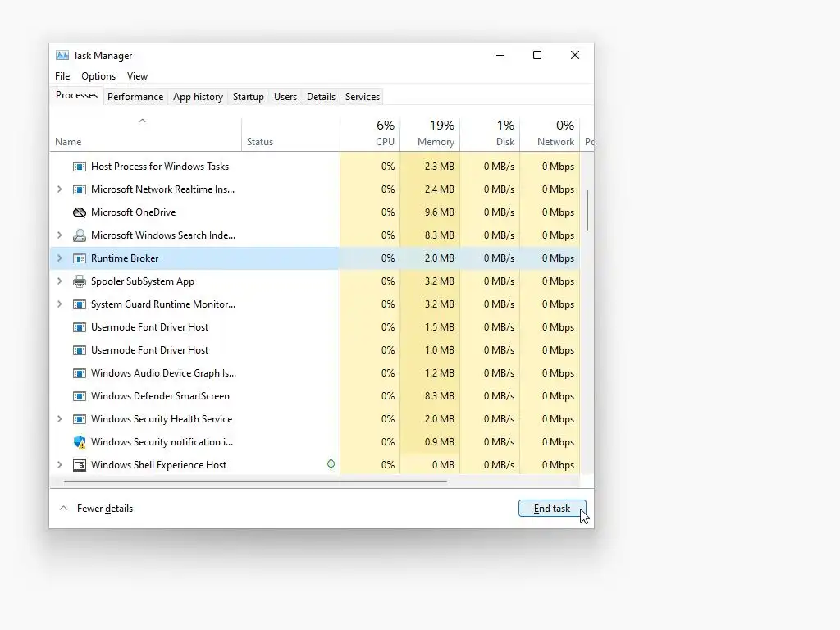Collapse view with Fewer details chevron
Screen dimensions: 840x630
pos(63,509)
